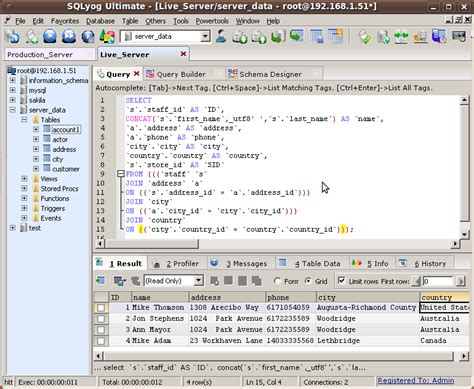Click the green curved-arrow database backup icon

coord(278,36)
